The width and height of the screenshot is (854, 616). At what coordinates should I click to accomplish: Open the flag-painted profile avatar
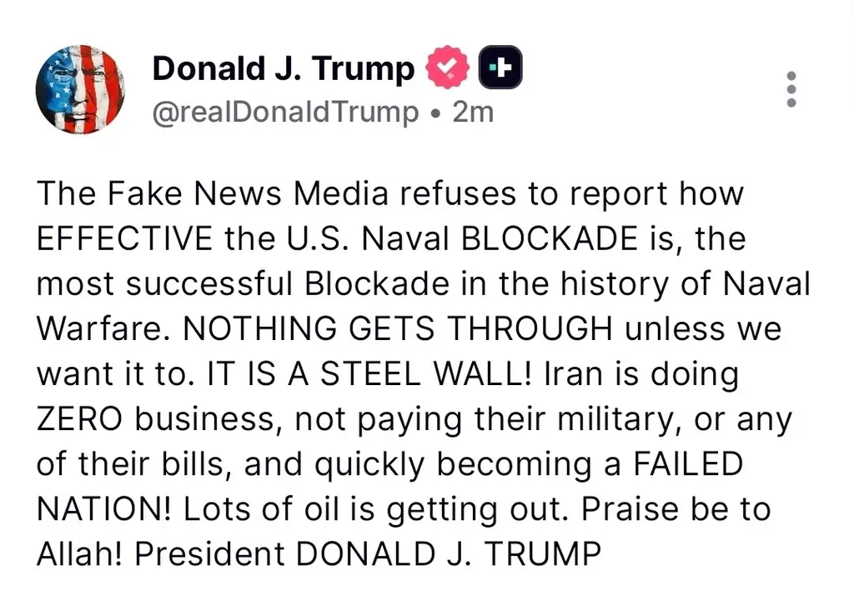[x=81, y=89]
